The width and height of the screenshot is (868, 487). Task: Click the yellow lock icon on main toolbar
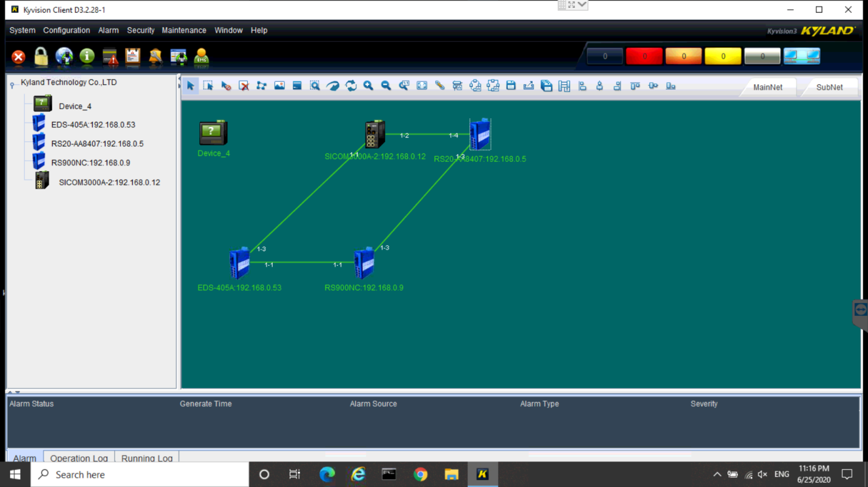pos(40,57)
